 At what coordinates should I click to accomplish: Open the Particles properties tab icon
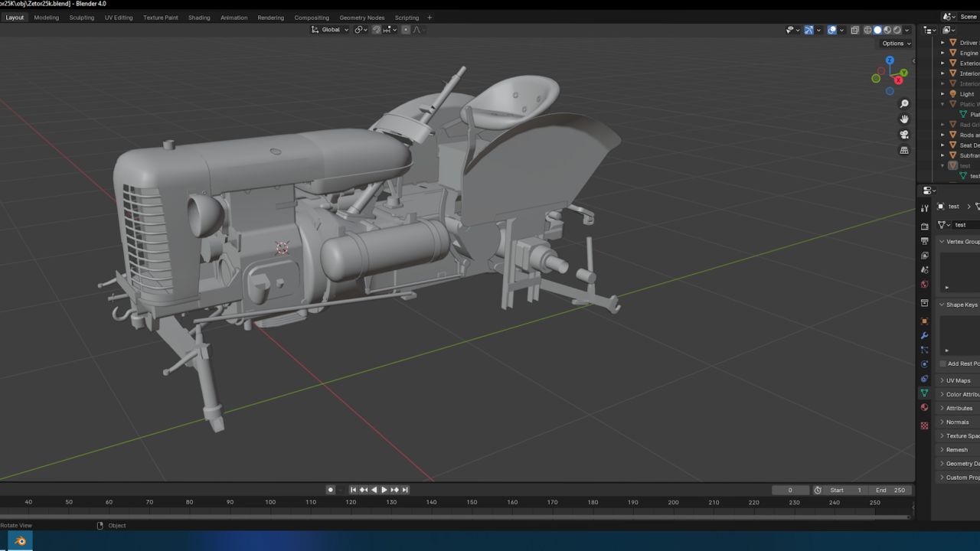click(925, 350)
